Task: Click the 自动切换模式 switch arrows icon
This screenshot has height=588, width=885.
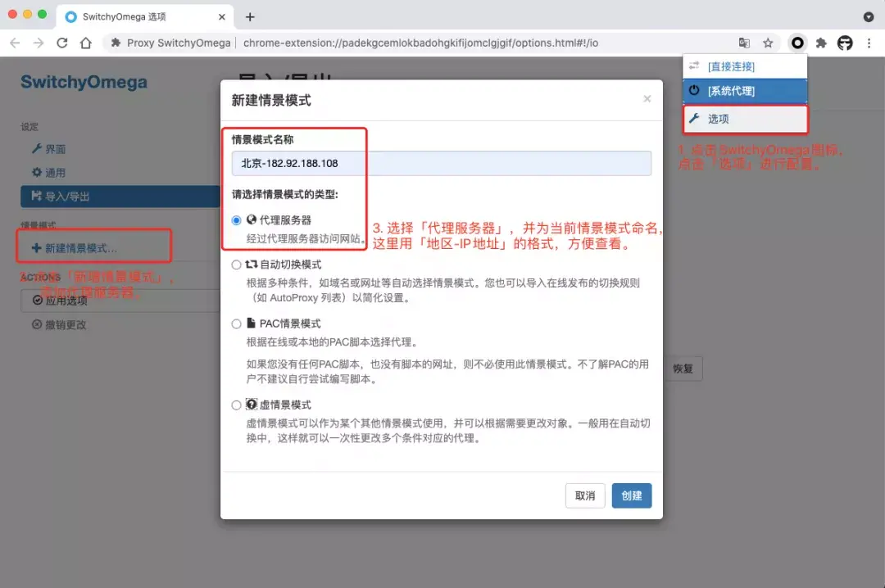Action: coord(252,264)
